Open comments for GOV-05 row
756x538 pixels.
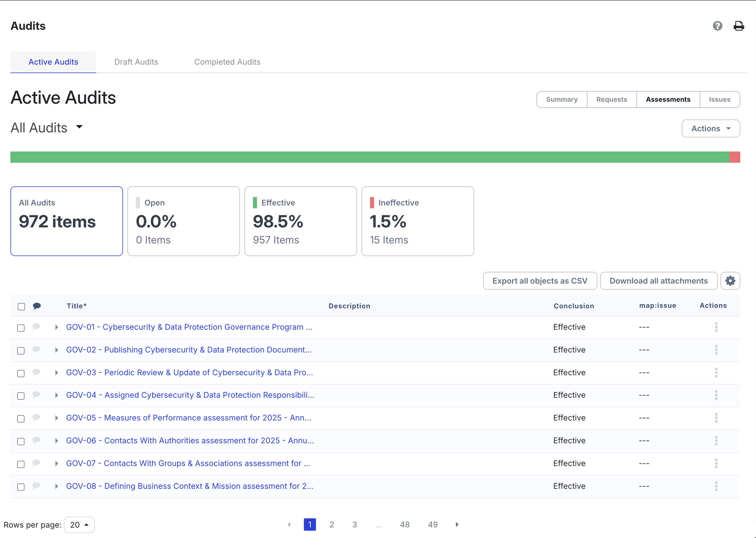point(37,418)
